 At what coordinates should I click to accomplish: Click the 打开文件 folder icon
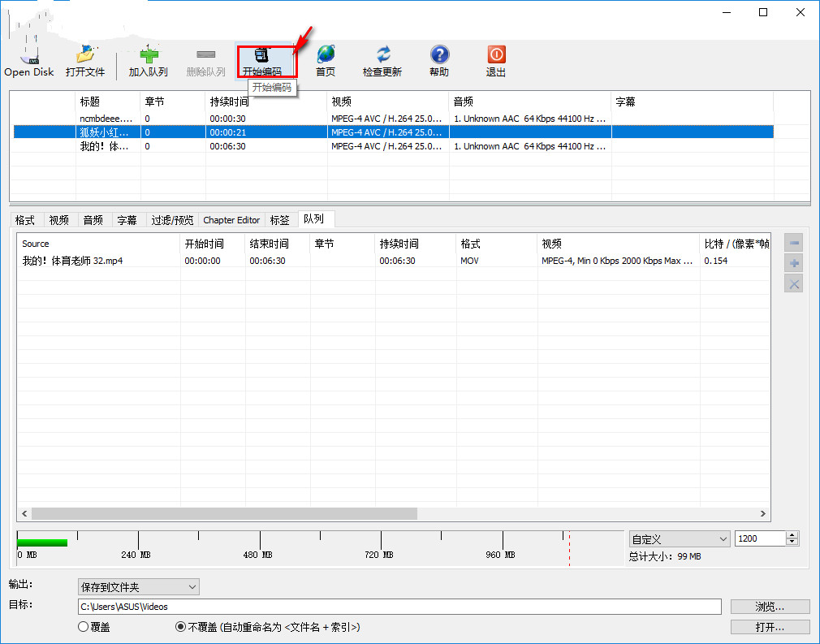pyautogui.click(x=85, y=55)
